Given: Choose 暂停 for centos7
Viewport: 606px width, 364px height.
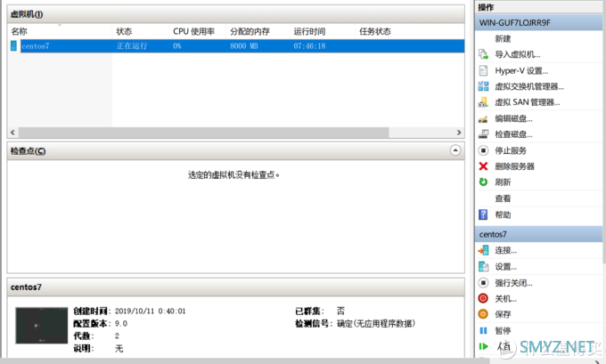Looking at the screenshot, I should pos(503,330).
